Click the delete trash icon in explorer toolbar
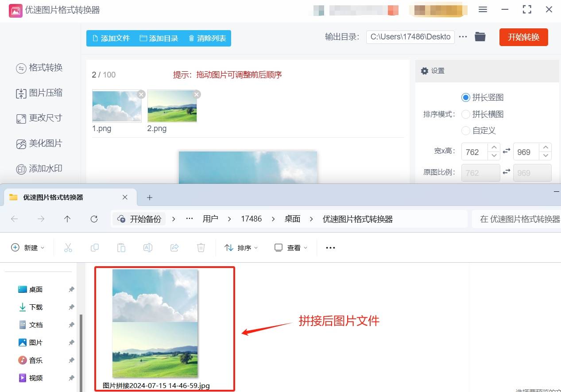 coord(201,248)
